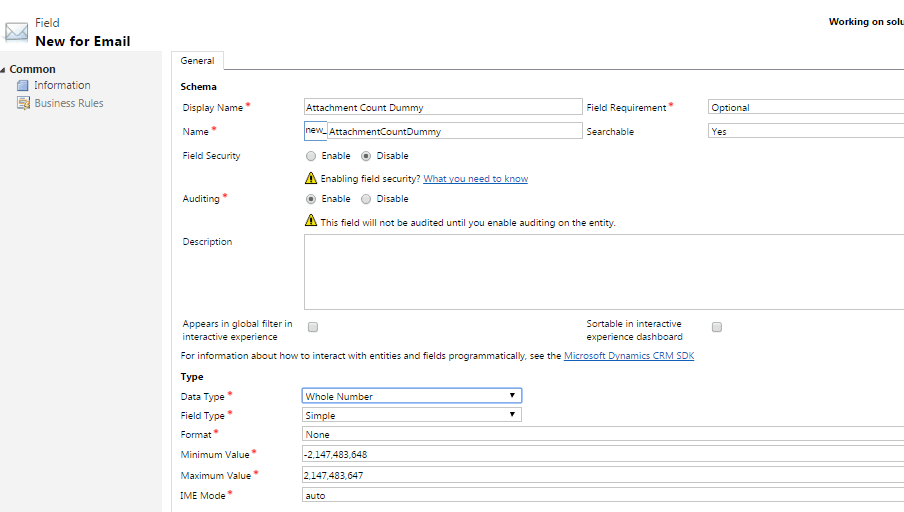Select the Field Security Disable radio button
The width and height of the screenshot is (904, 512).
(x=366, y=156)
